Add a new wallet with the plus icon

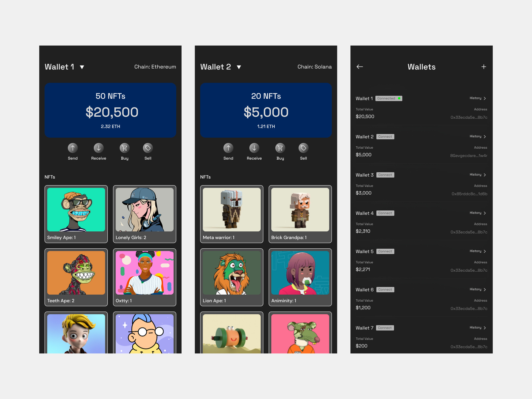coord(484,67)
